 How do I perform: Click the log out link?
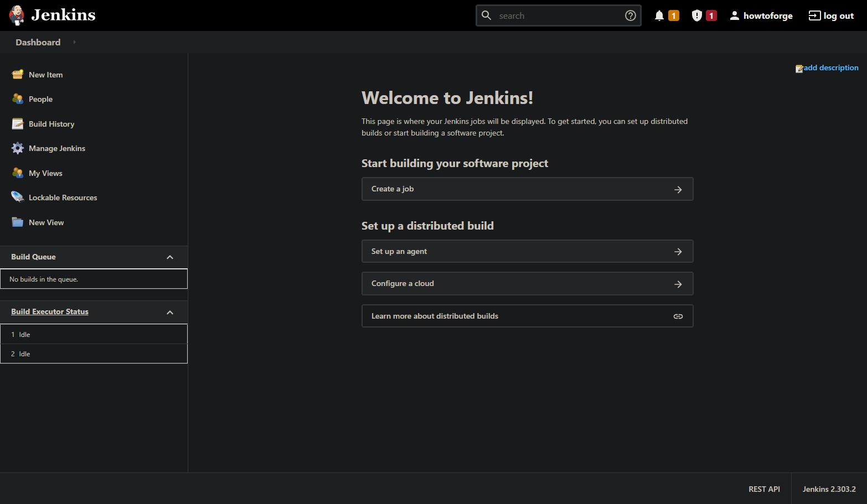[x=831, y=15]
